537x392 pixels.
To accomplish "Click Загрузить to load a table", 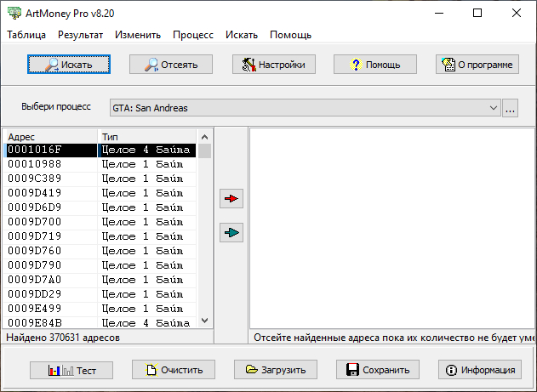I will pyautogui.click(x=276, y=369).
